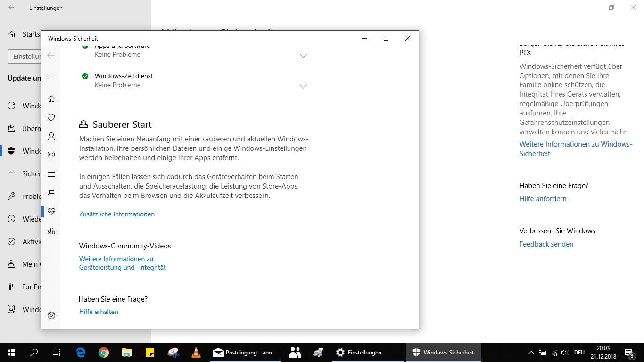The image size is (644, 362).
Task: Click green check icon next to Windows-Zeitdienst
Action: click(x=85, y=76)
